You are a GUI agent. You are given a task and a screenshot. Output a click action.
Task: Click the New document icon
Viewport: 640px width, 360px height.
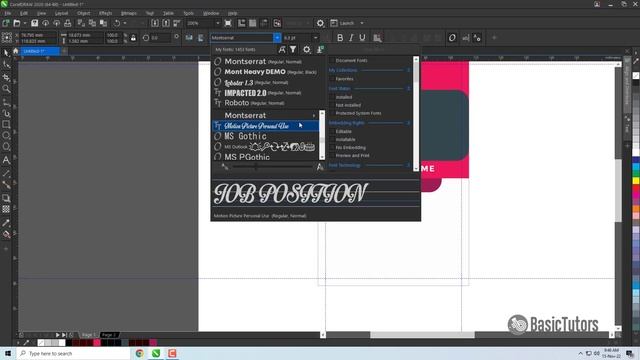pyautogui.click(x=6, y=23)
